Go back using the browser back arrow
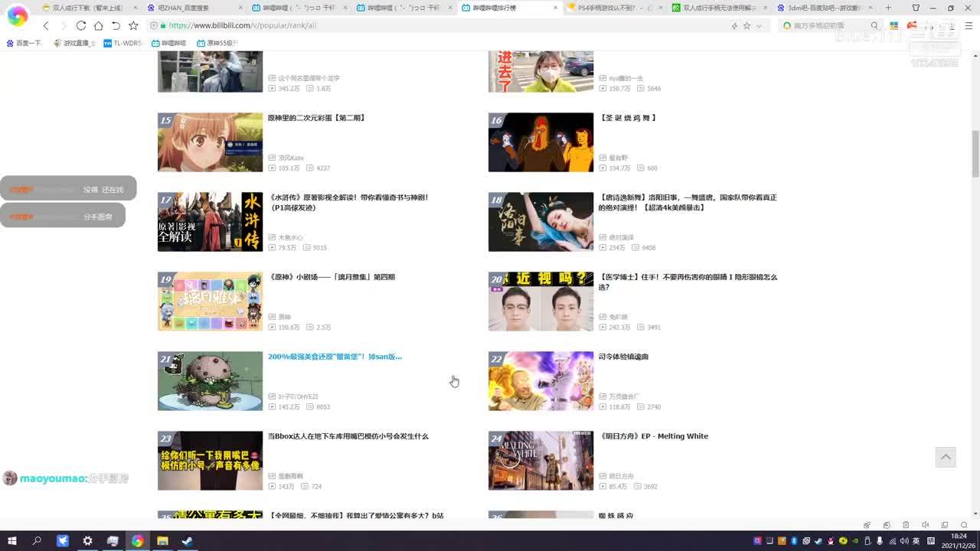980x551 pixels. [x=46, y=25]
